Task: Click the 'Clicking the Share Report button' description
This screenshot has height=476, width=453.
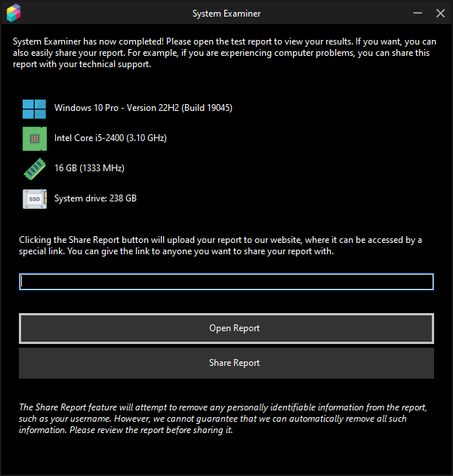Action: [x=219, y=240]
